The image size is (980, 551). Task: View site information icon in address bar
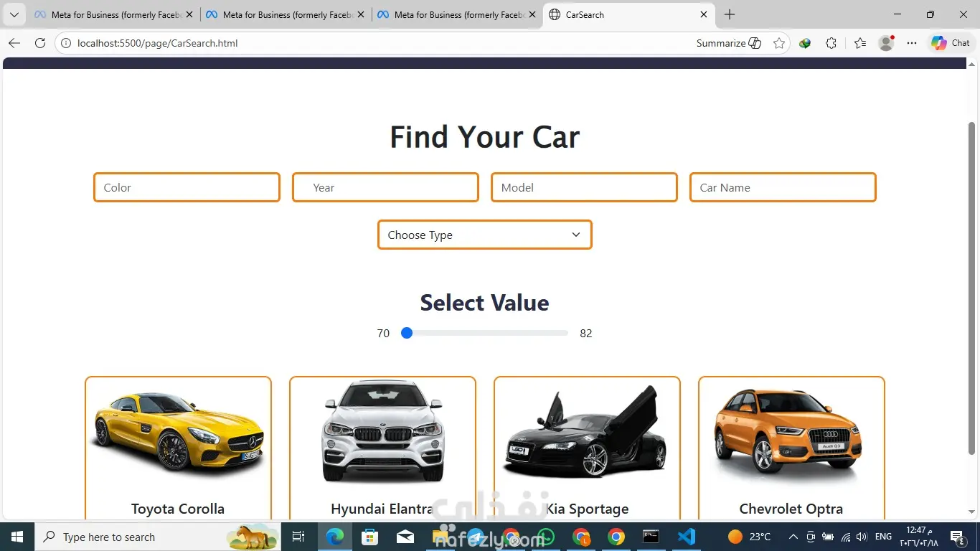click(x=66, y=43)
